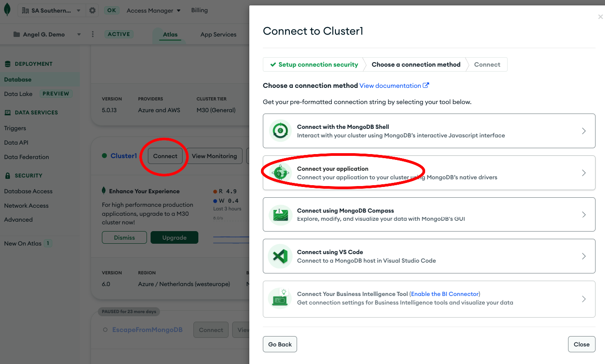
Task: Open organization settings gear icon
Action: coord(92,10)
